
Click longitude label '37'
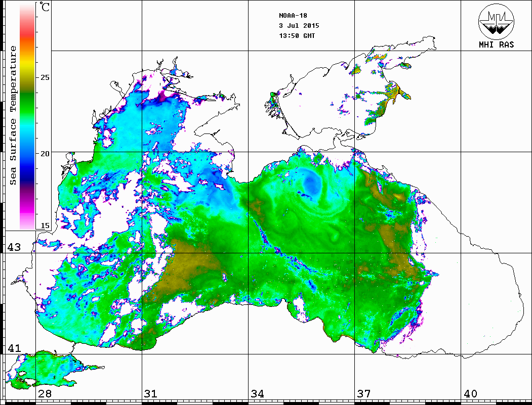click(x=364, y=394)
